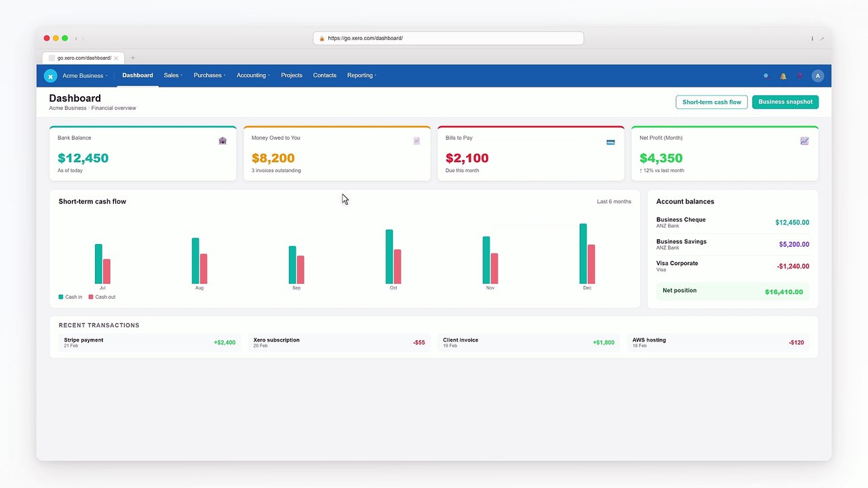Image resolution: width=868 pixels, height=488 pixels.
Task: Go forward with browser forward arrow
Action: pyautogui.click(x=83, y=39)
